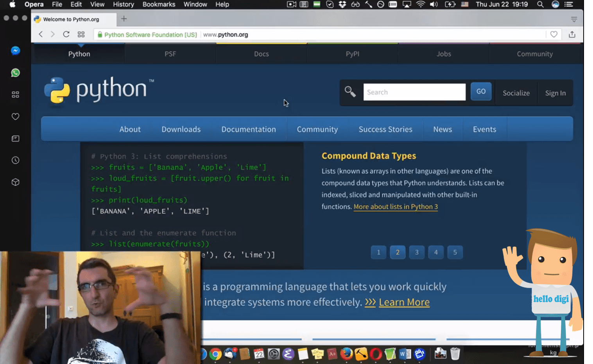Open Microsoft Word from the Dock
This screenshot has height=364, width=593.
[x=405, y=354]
